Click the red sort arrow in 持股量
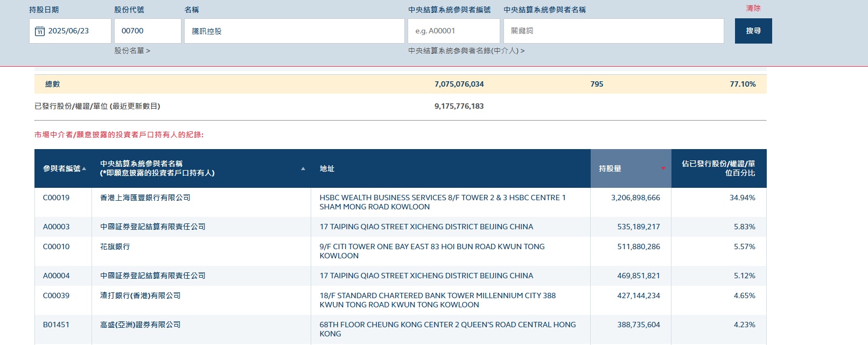868x345 pixels. click(663, 168)
